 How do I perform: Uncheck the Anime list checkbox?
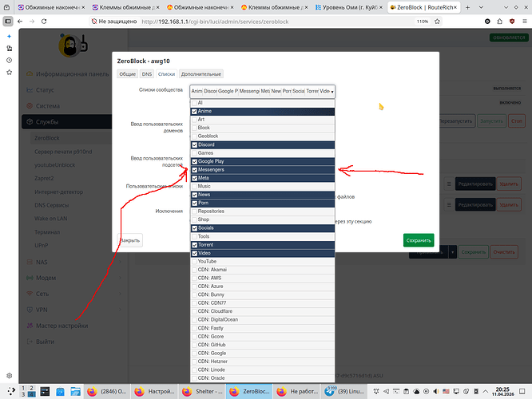tap(194, 111)
